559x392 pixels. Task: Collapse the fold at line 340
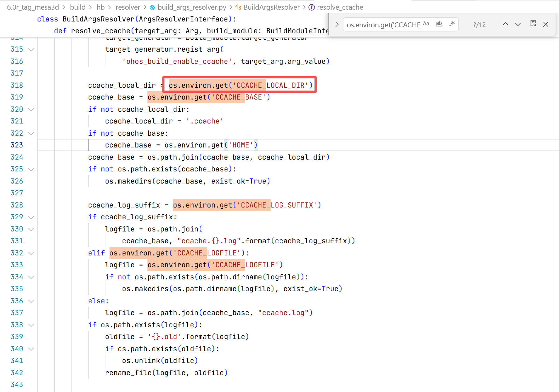click(31, 349)
